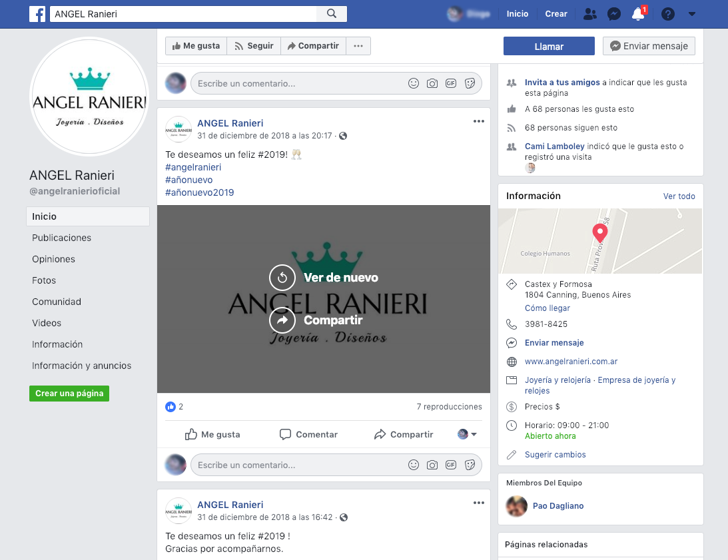The height and width of the screenshot is (560, 728).
Task: Click Inicio in the top navigation bar
Action: (518, 14)
